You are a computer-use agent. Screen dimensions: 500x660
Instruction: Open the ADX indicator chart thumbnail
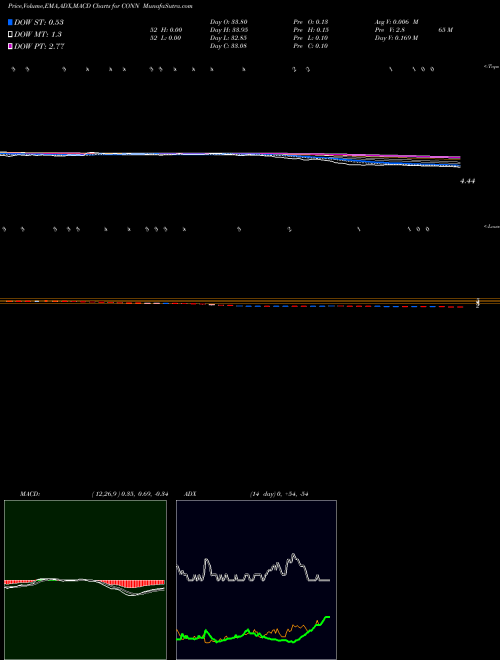(x=256, y=580)
